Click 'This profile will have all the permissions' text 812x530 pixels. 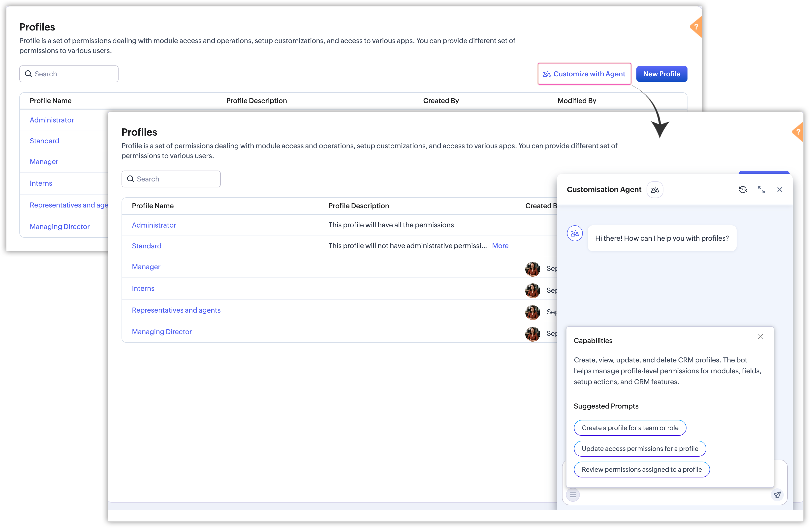[391, 225]
